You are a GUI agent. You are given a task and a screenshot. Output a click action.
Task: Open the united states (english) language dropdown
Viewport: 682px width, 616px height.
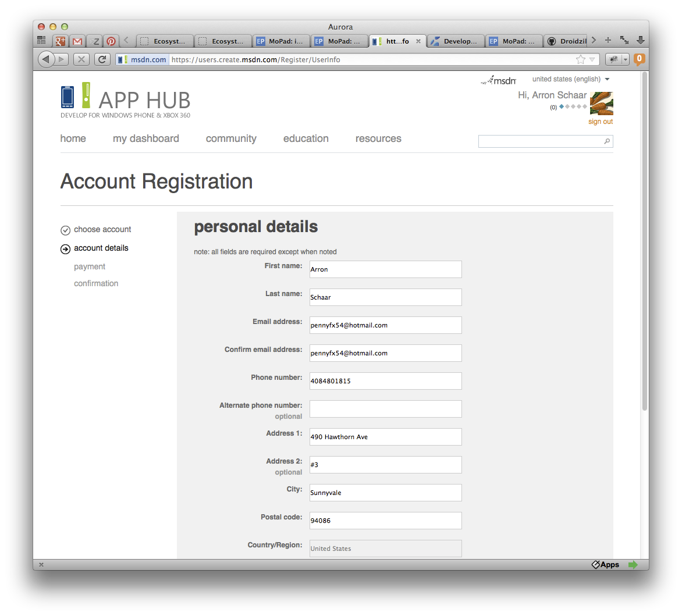pyautogui.click(x=571, y=79)
